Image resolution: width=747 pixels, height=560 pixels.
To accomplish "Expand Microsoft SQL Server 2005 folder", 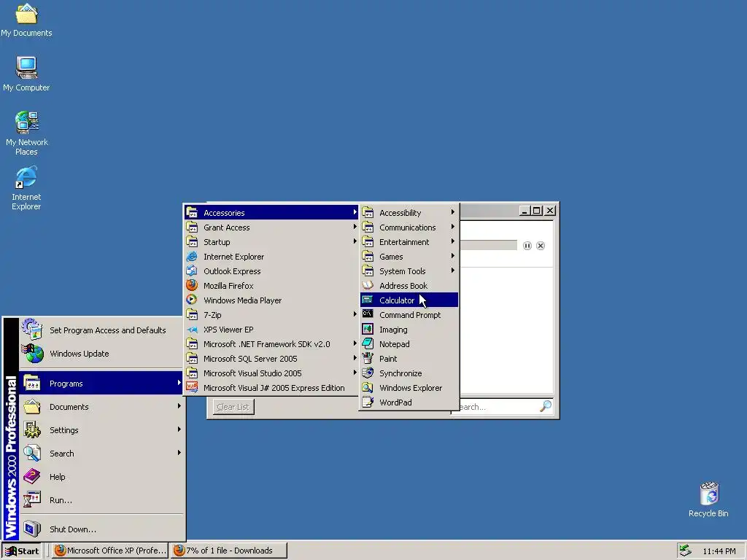I will (271, 359).
